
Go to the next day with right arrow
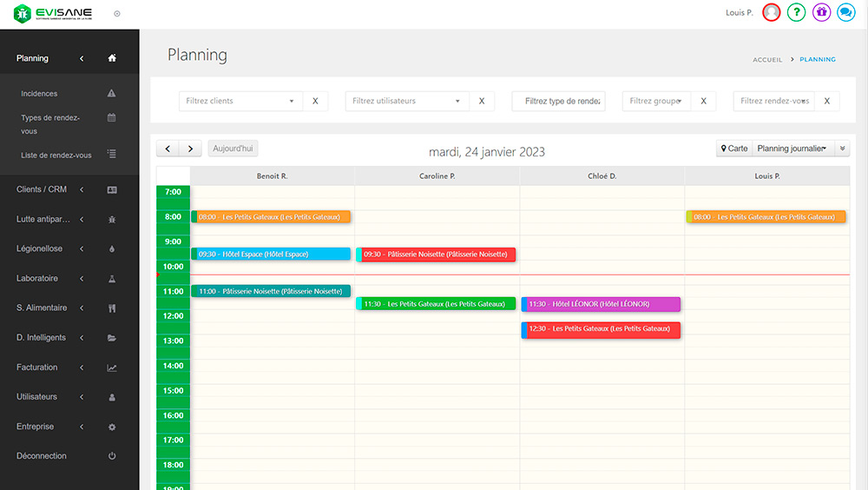[x=191, y=149]
